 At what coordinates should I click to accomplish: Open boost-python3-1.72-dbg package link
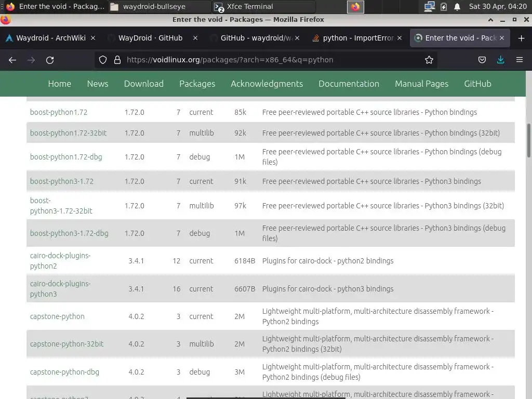pyautogui.click(x=69, y=233)
